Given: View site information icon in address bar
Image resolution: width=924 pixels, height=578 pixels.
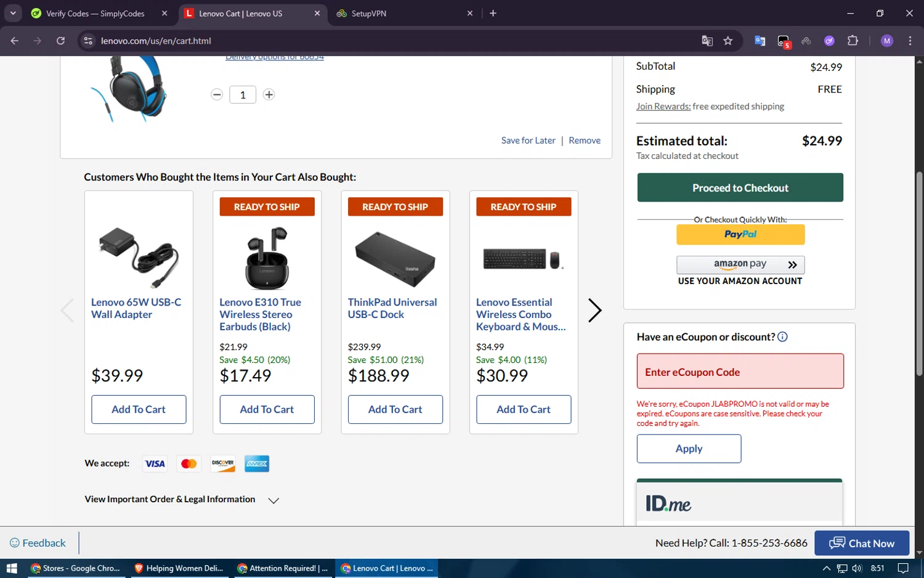Looking at the screenshot, I should [88, 41].
